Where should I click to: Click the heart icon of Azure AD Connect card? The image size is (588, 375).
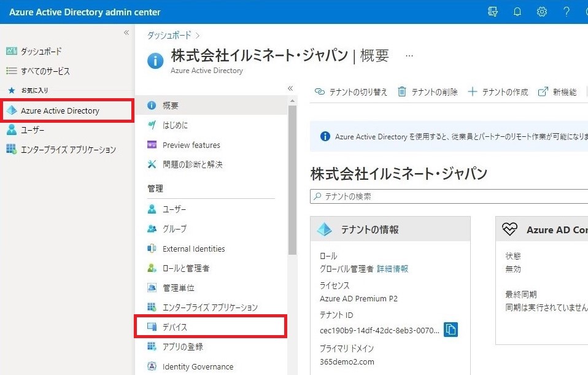point(509,229)
